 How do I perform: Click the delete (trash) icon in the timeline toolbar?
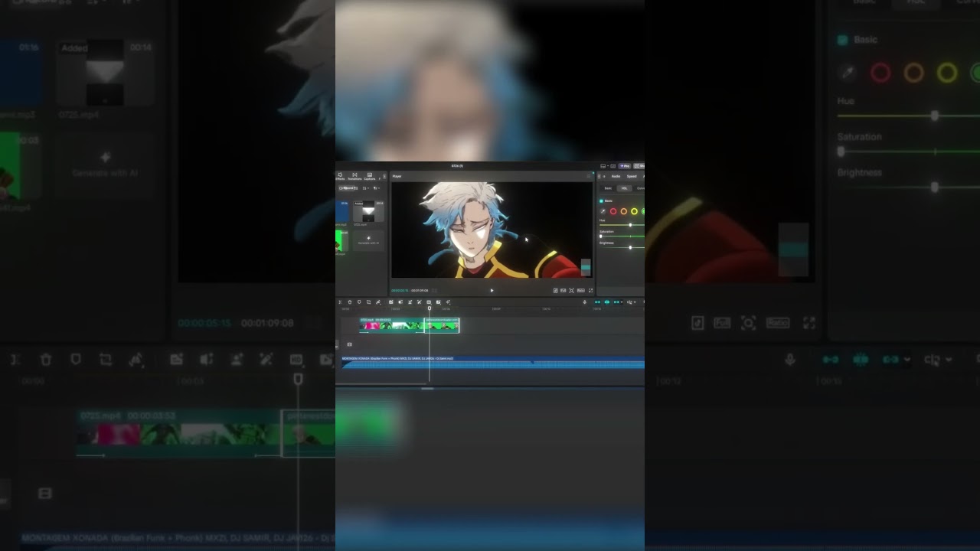(x=350, y=302)
